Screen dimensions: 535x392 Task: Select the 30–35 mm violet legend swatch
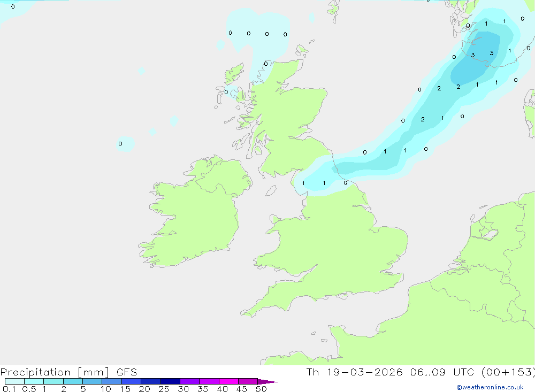coord(190,381)
